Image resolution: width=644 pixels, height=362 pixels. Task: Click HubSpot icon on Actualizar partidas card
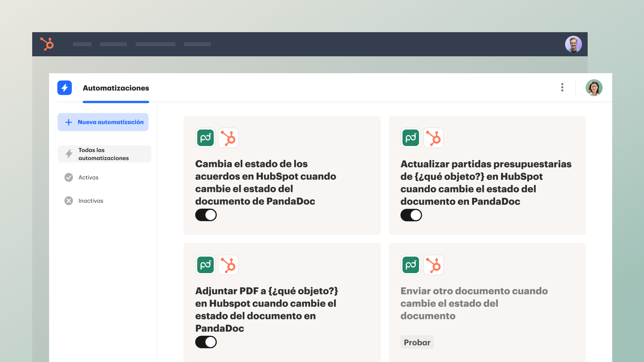[x=433, y=138]
